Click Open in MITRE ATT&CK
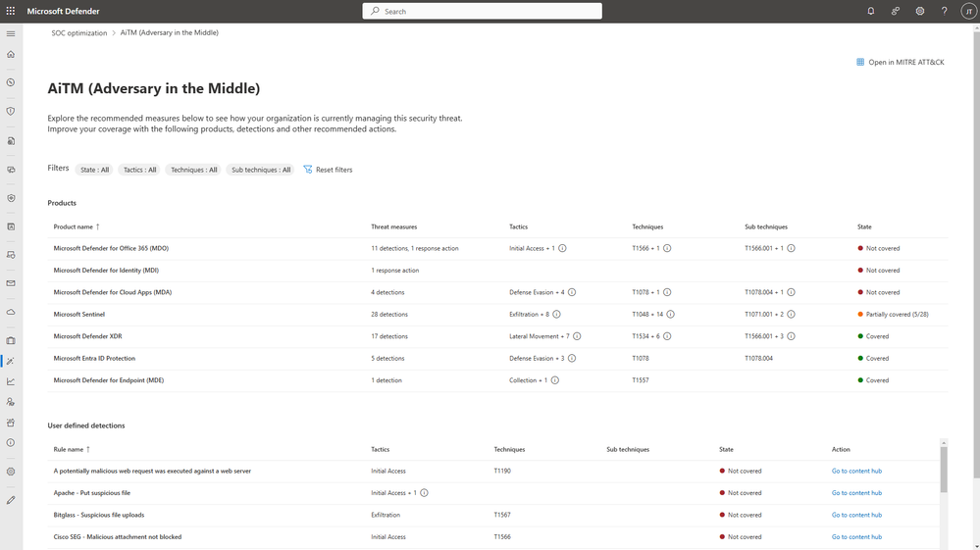 click(900, 63)
